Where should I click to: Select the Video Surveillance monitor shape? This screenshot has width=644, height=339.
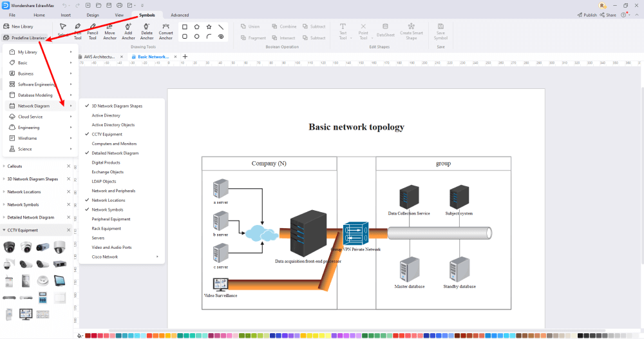click(x=220, y=284)
